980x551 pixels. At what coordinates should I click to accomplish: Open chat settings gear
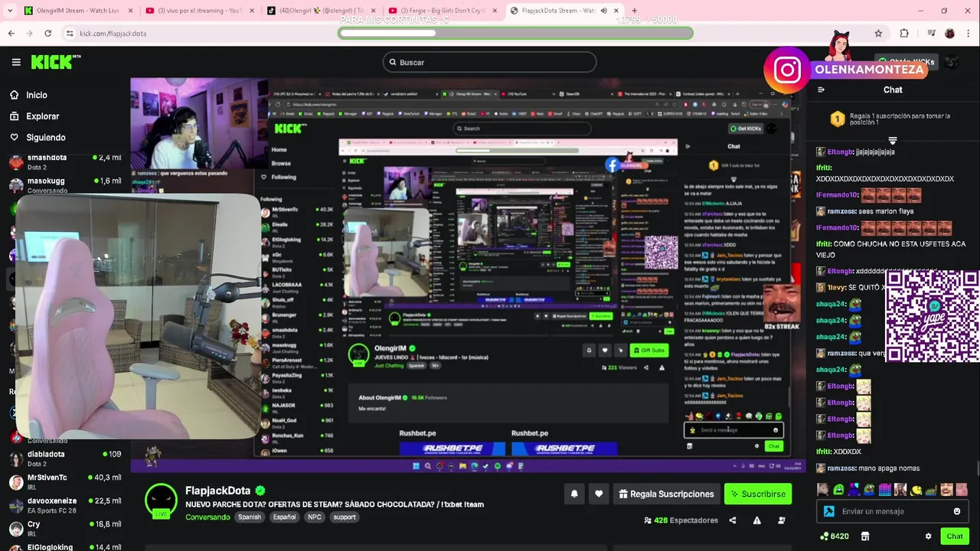[929, 536]
